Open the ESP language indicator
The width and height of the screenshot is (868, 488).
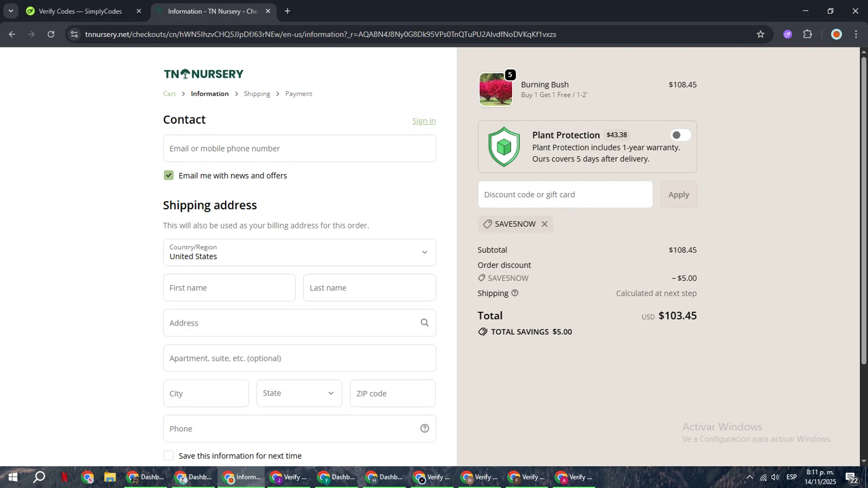[x=792, y=477]
